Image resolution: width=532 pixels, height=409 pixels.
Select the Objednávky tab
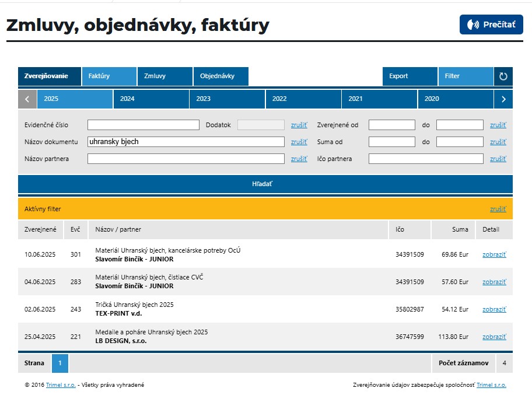click(x=220, y=76)
